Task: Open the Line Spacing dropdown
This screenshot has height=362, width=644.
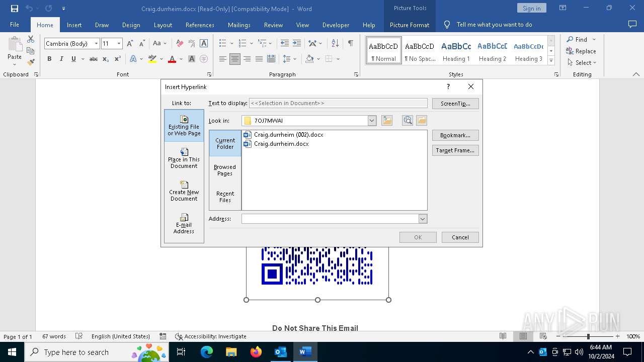Action: click(289, 59)
